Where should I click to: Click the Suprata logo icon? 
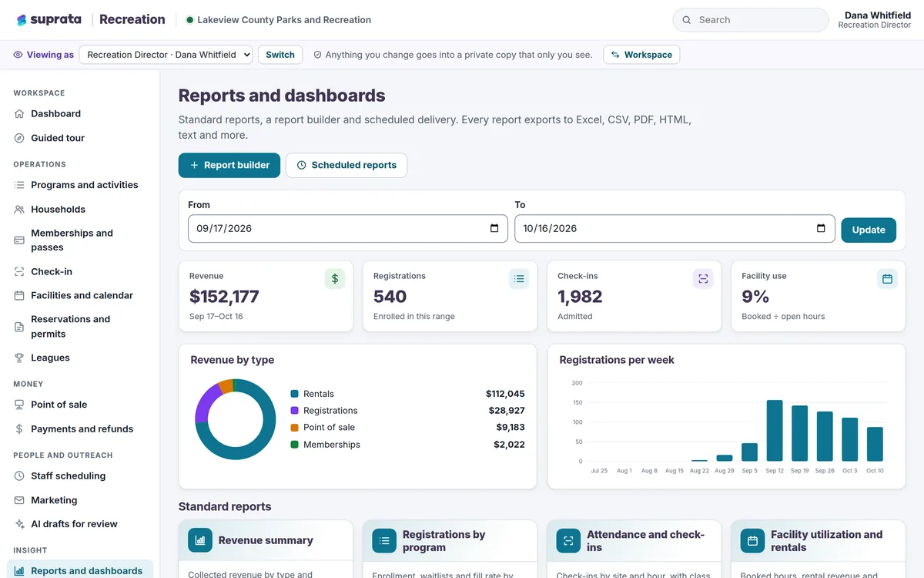[x=22, y=20]
